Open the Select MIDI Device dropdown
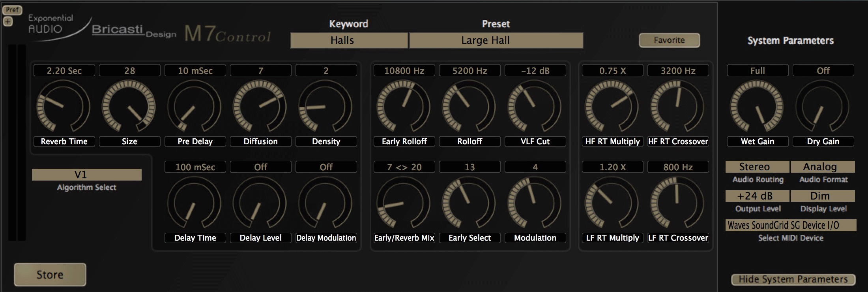 [791, 225]
